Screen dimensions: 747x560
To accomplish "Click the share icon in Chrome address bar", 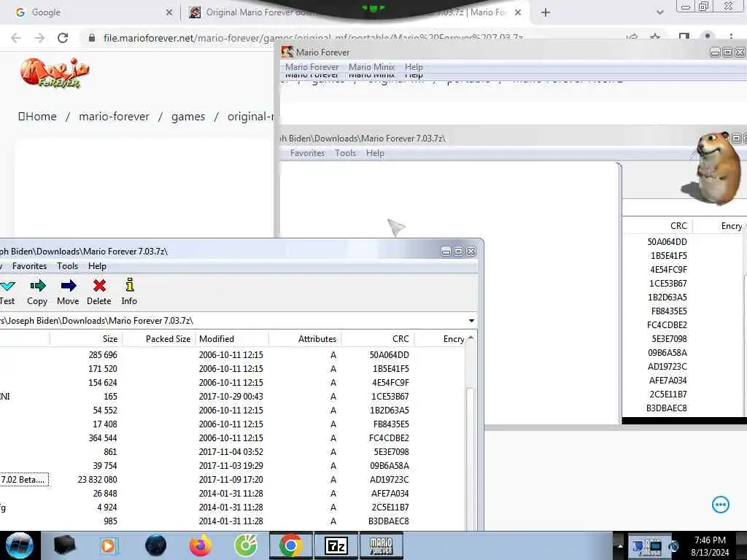I will [x=632, y=37].
